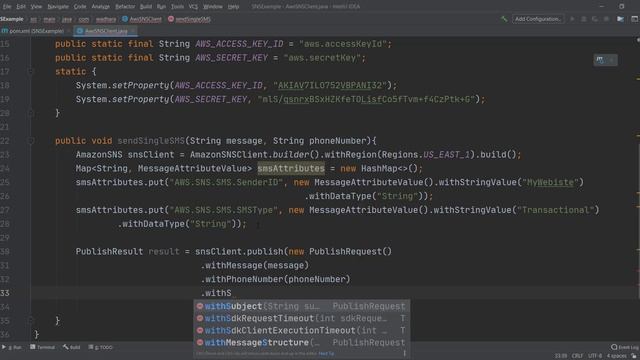The height and width of the screenshot is (360, 640).
Task: Open the Build tool window at the bottom
Action: click(72, 347)
